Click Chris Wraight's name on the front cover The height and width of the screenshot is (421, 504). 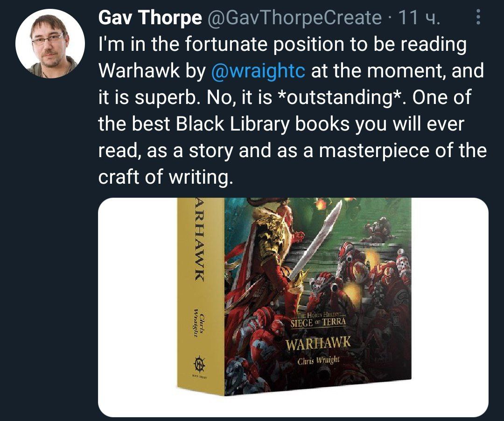318,360
